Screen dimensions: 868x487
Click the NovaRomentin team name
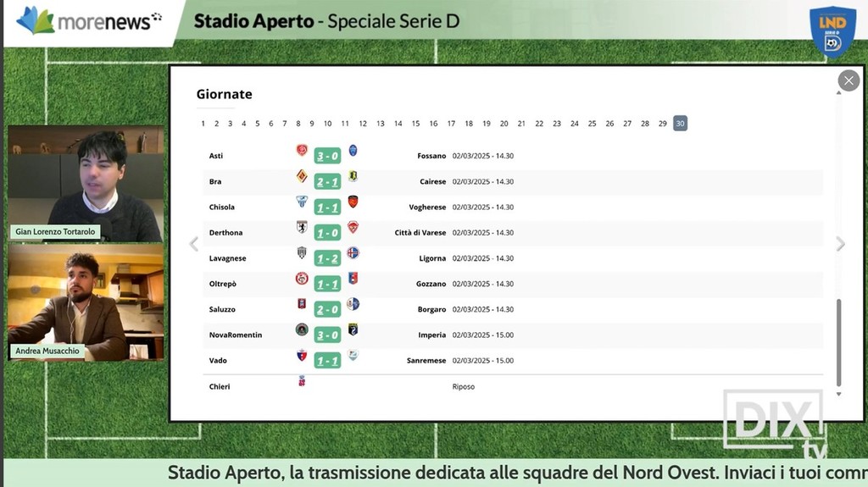pos(236,335)
